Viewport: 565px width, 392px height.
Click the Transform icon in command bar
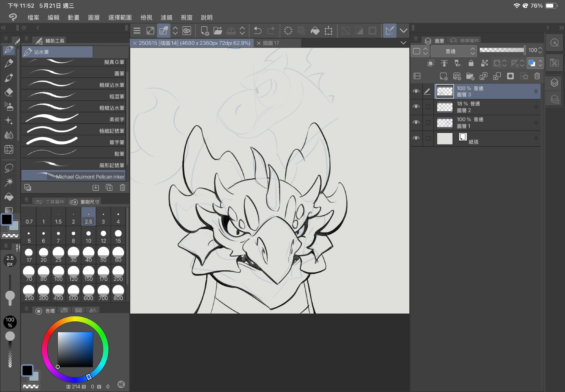(328, 30)
